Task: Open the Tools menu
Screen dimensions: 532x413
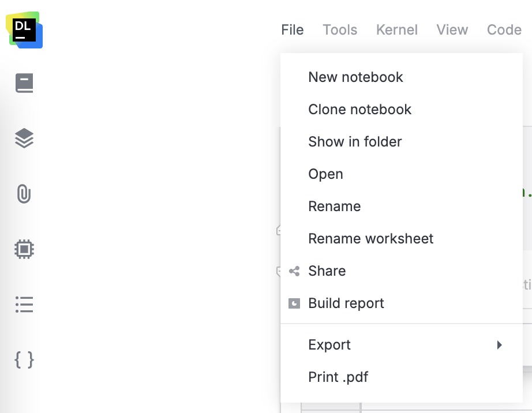Action: click(x=339, y=29)
